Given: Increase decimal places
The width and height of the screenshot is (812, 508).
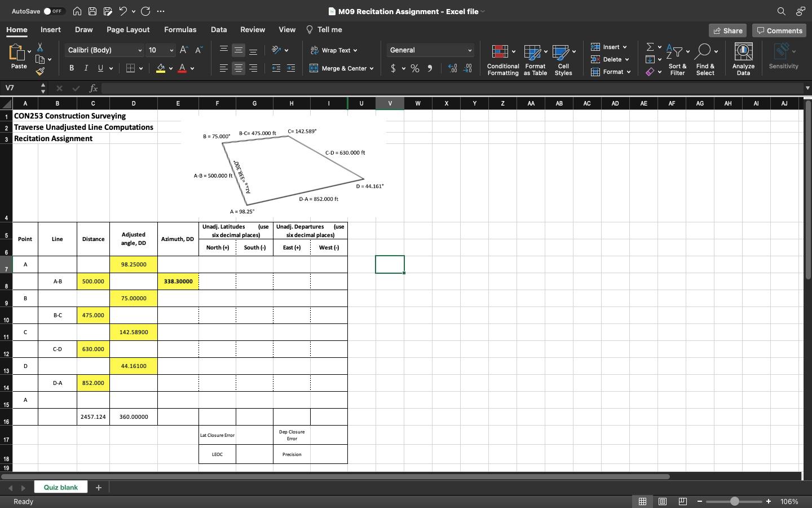Looking at the screenshot, I should point(451,68).
